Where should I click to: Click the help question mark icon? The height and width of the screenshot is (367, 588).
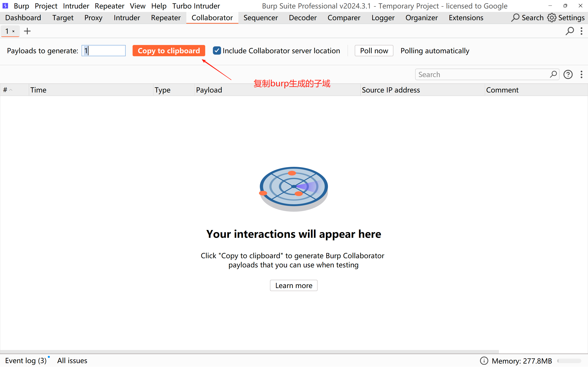pyautogui.click(x=568, y=75)
